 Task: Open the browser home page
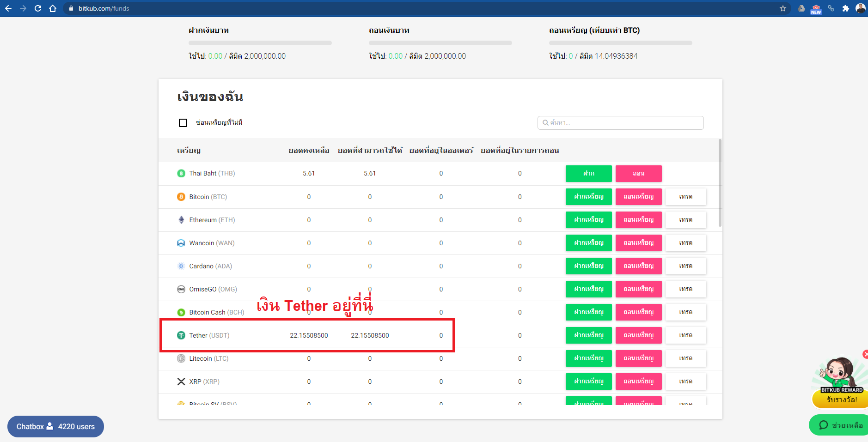(x=53, y=8)
